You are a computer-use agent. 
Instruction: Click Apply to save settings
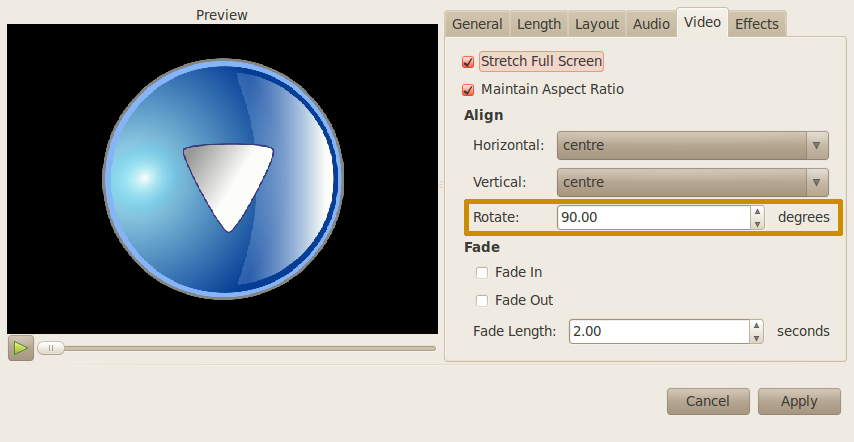[x=799, y=401]
